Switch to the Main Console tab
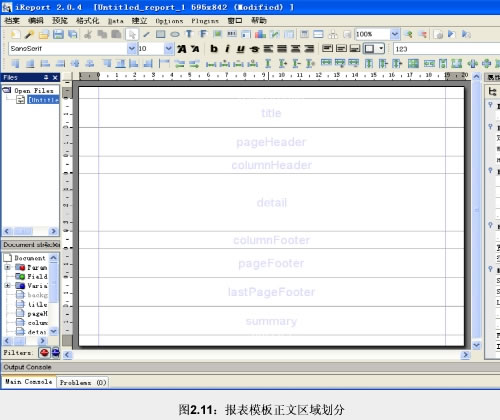This screenshot has width=500, height=420. click(x=29, y=382)
